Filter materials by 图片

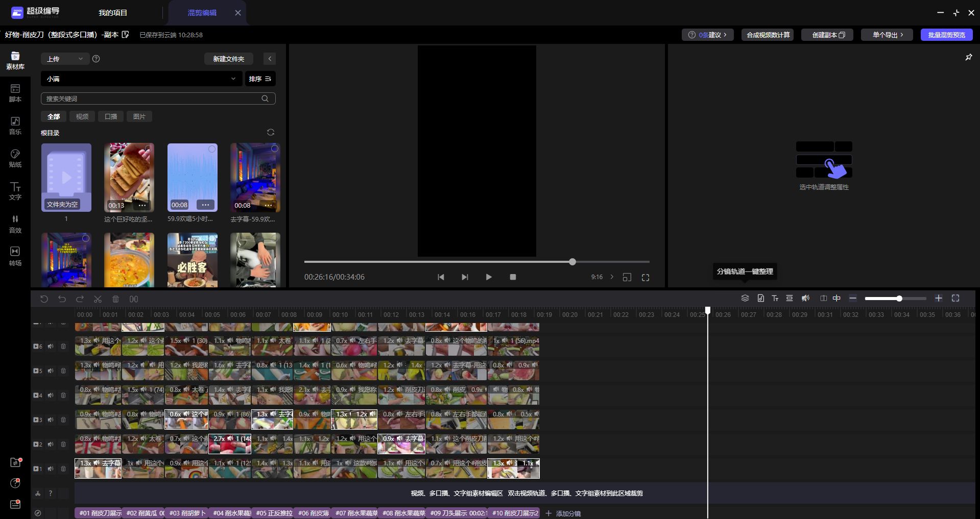coord(139,116)
